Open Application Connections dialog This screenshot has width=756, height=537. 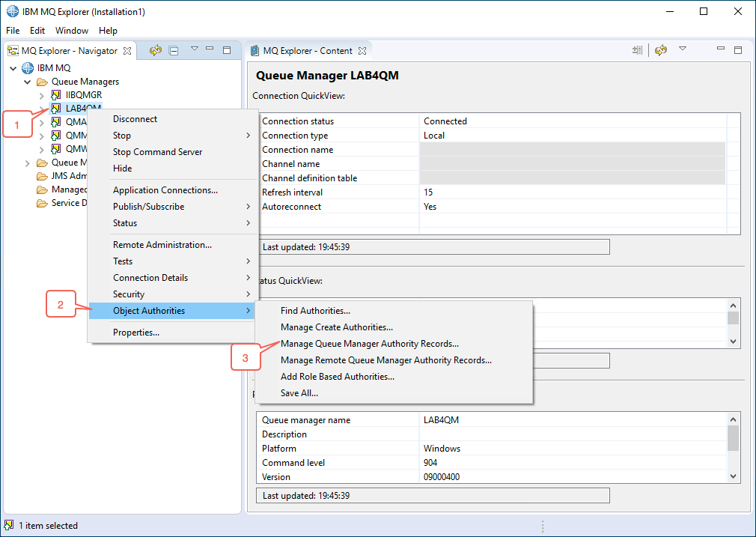click(173, 190)
